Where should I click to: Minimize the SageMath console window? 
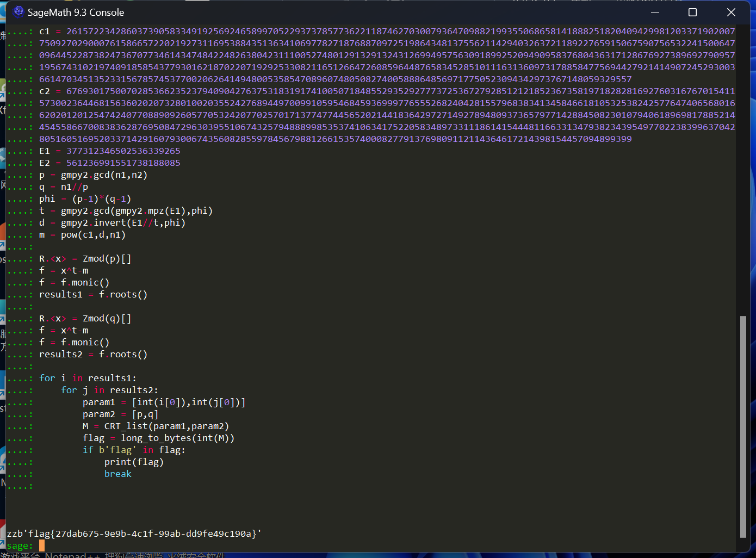point(655,12)
